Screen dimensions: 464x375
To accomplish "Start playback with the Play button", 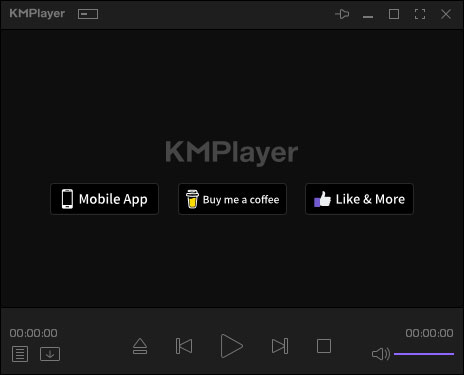I will (x=231, y=346).
